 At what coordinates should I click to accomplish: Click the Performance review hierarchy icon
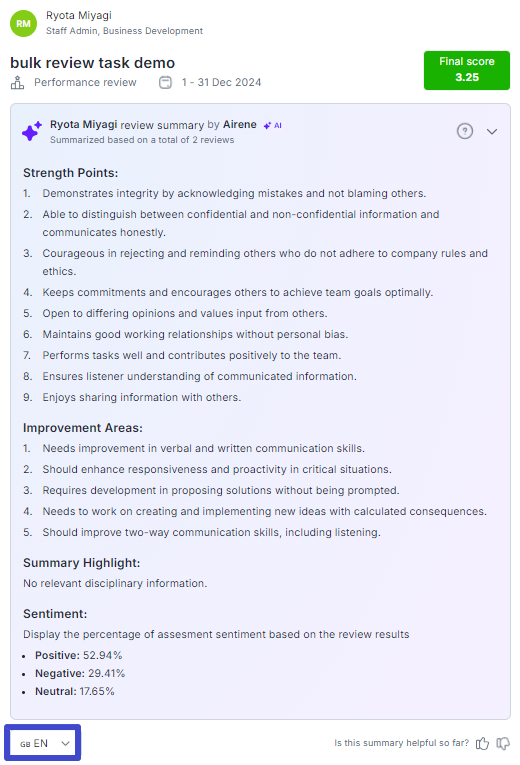click(x=18, y=82)
